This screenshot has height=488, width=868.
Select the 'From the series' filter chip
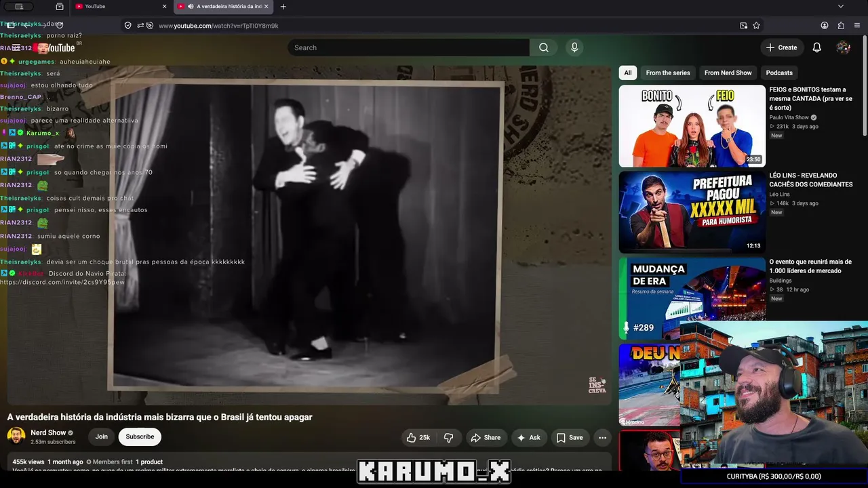668,73
